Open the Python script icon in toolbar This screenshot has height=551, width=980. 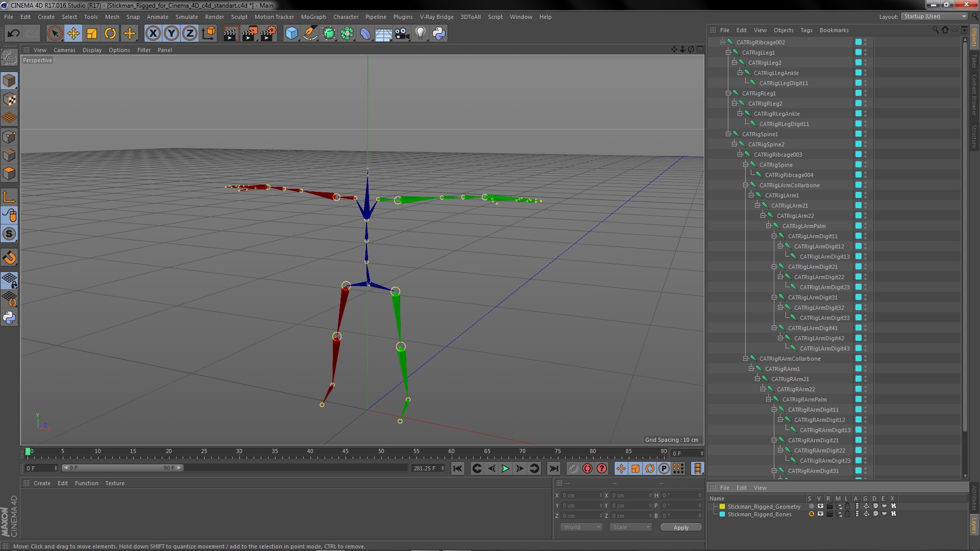pos(439,34)
